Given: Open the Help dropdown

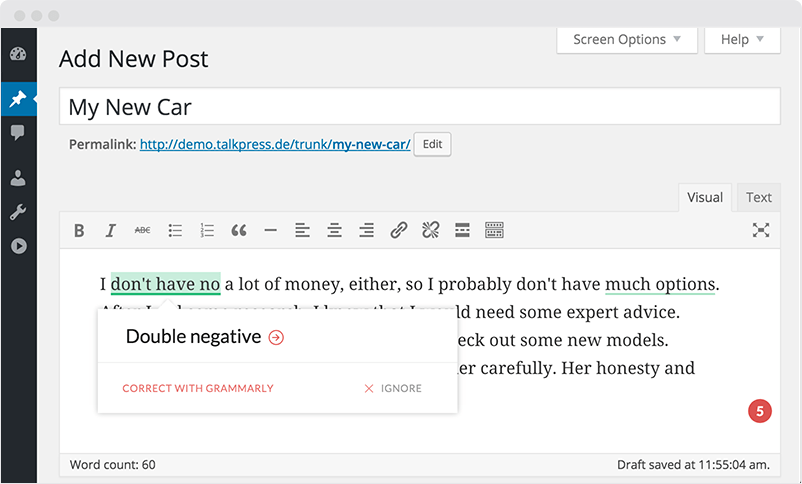Looking at the screenshot, I should tap(742, 40).
